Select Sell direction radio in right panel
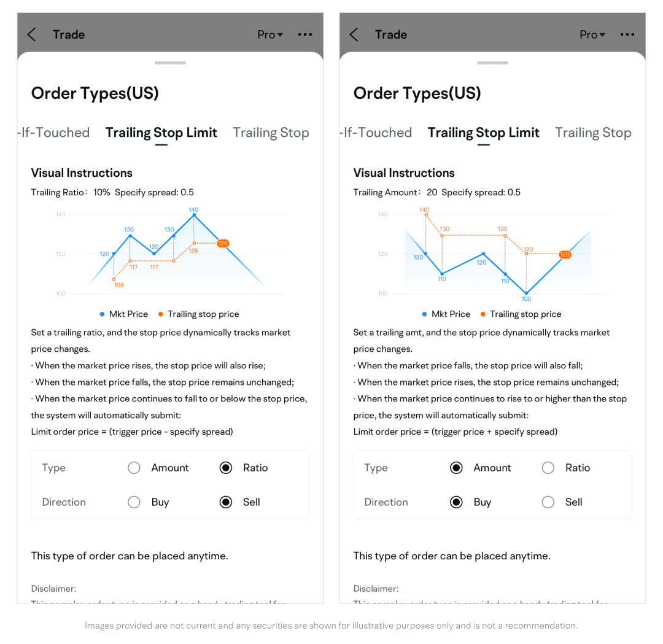The height and width of the screenshot is (644, 663). (548, 502)
